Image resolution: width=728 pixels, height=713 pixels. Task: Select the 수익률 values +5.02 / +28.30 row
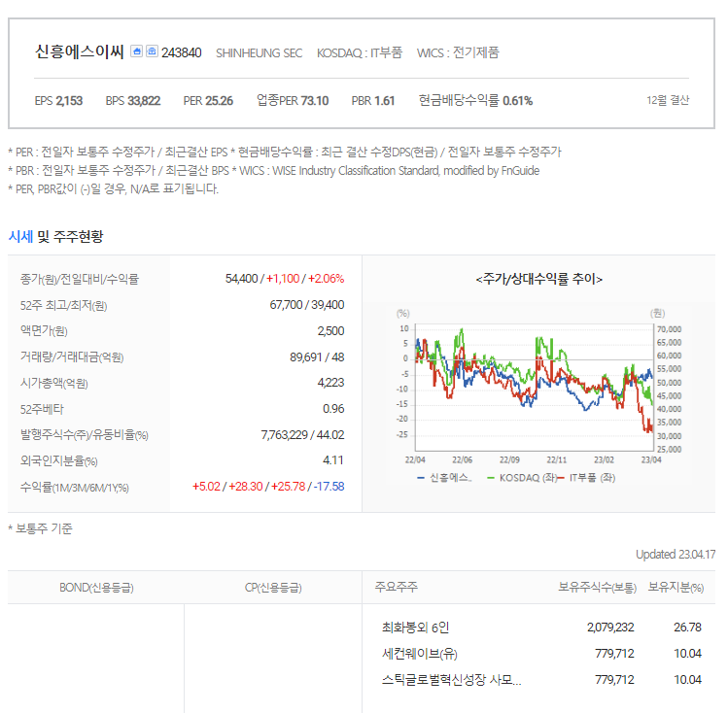(x=268, y=486)
